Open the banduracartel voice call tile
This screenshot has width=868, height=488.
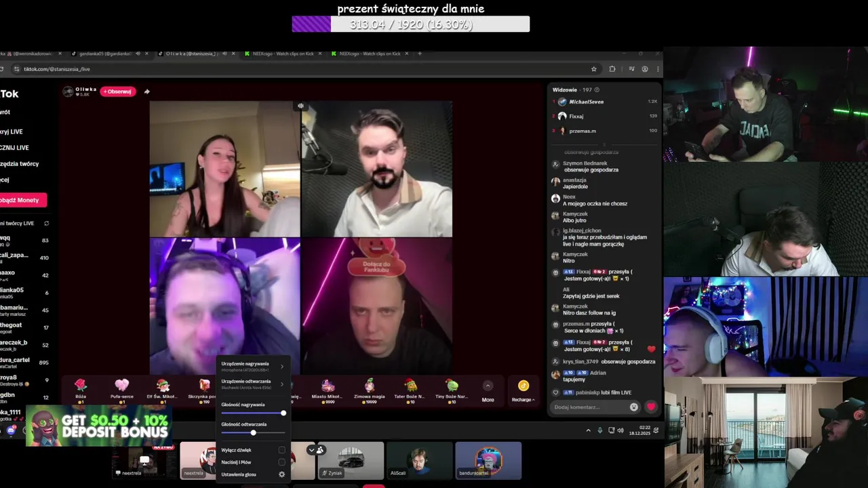click(488, 460)
